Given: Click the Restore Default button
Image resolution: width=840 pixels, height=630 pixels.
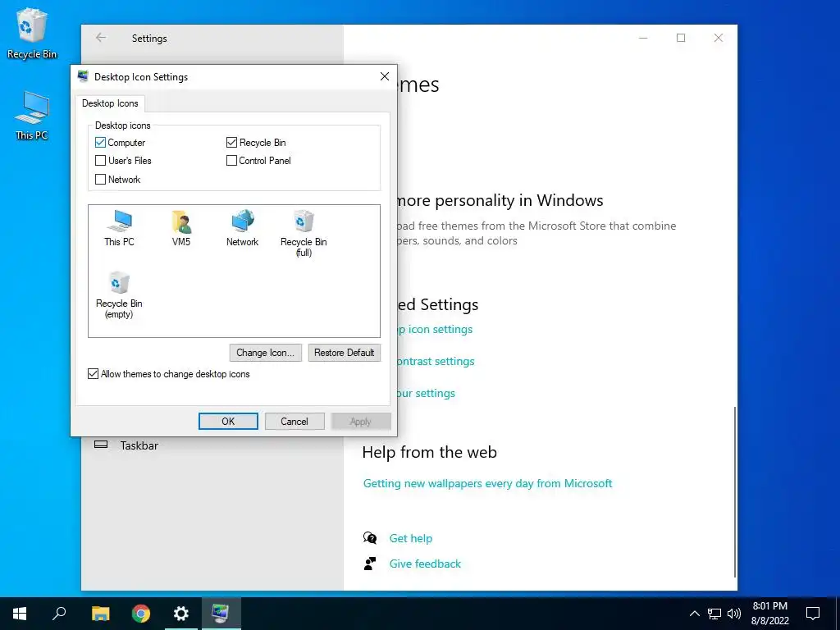Looking at the screenshot, I should 344,353.
